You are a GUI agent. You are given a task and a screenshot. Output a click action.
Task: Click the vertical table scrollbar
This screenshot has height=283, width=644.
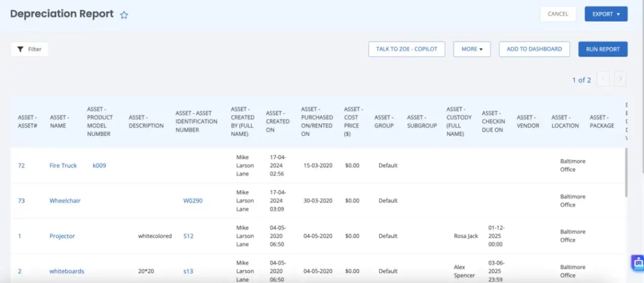626,173
